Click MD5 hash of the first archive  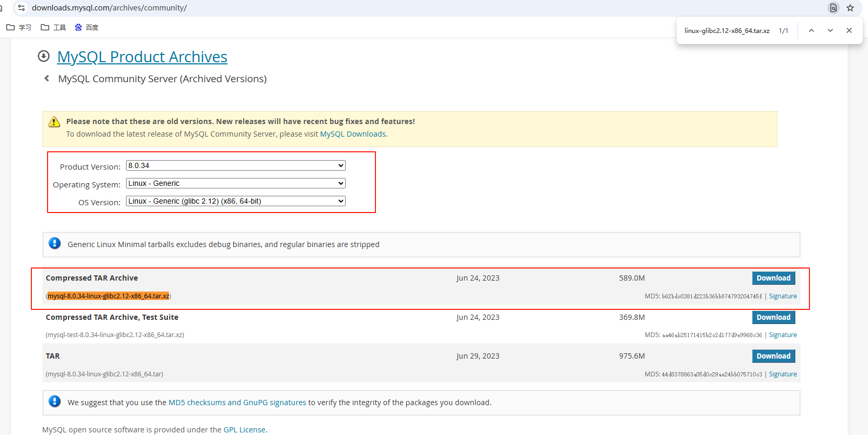(712, 296)
